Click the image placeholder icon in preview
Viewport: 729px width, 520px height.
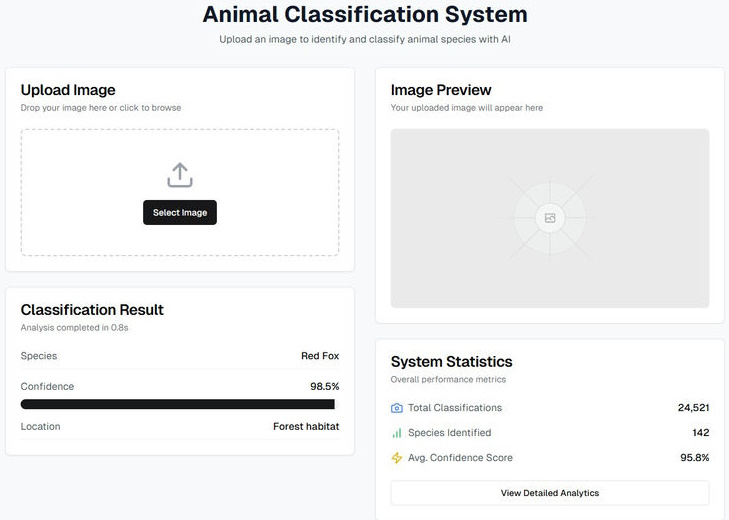point(549,218)
